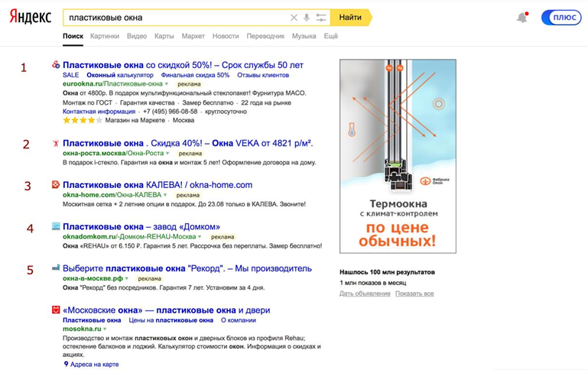Expand arrow next to okna-home.com URL

click(165, 195)
